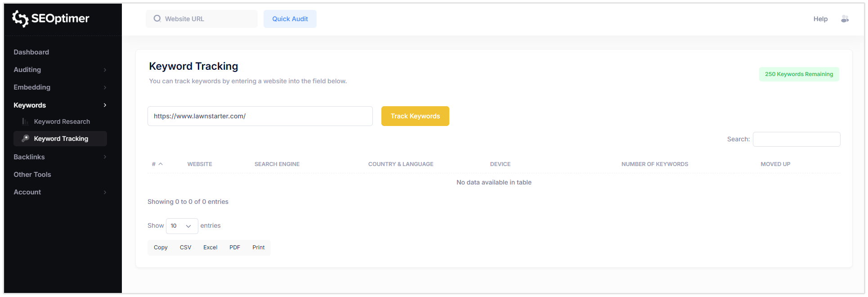Click the Keyword Tracking key icon
Image resolution: width=868 pixels, height=297 pixels.
[26, 139]
